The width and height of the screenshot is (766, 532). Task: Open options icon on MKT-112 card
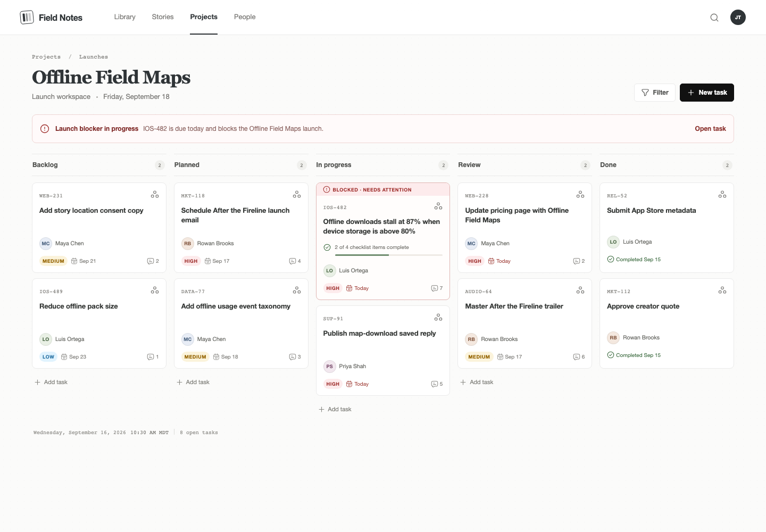pyautogui.click(x=722, y=290)
